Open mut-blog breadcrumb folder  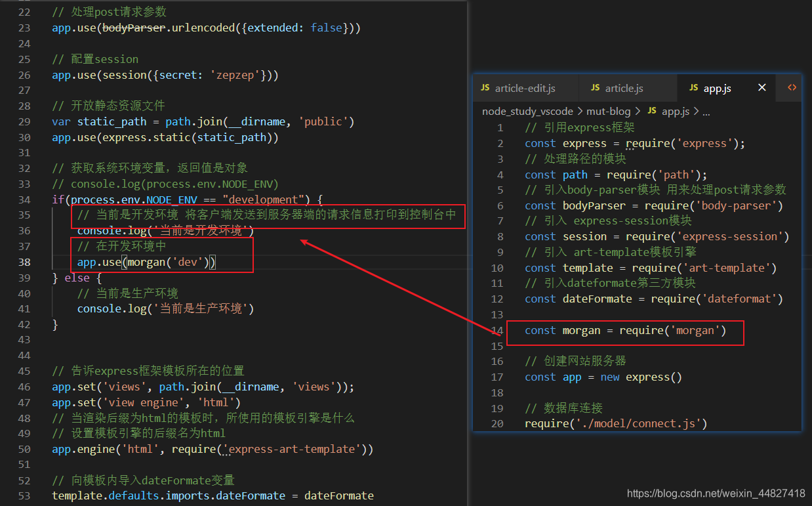tap(609, 112)
